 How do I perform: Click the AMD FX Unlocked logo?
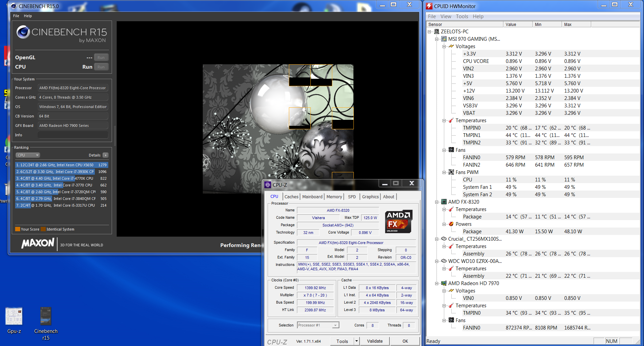(399, 221)
